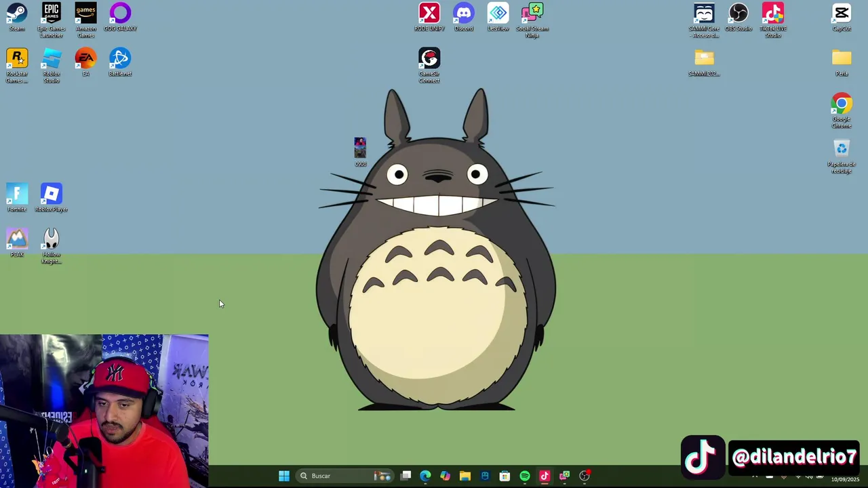Select the SAMMI Core shortcut
The width and height of the screenshot is (868, 488).
[704, 20]
